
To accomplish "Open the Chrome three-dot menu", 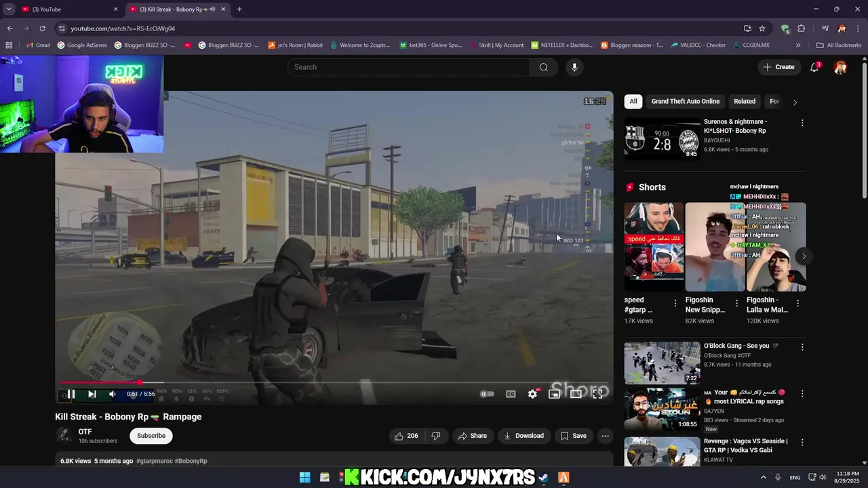I will tap(858, 28).
